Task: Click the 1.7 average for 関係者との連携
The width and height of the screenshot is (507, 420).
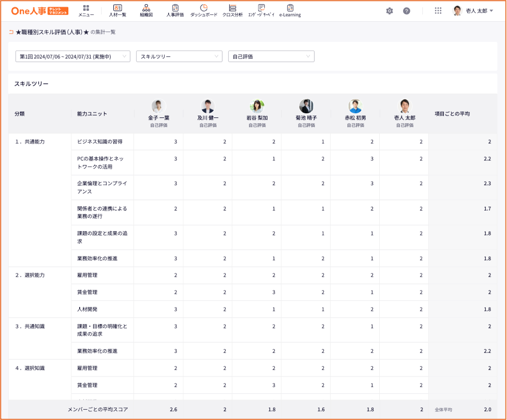Action: [x=487, y=208]
